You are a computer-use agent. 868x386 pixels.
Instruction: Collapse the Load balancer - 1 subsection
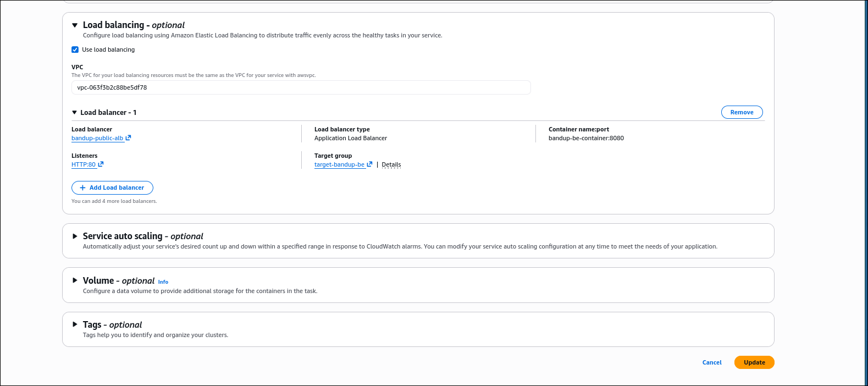point(74,112)
